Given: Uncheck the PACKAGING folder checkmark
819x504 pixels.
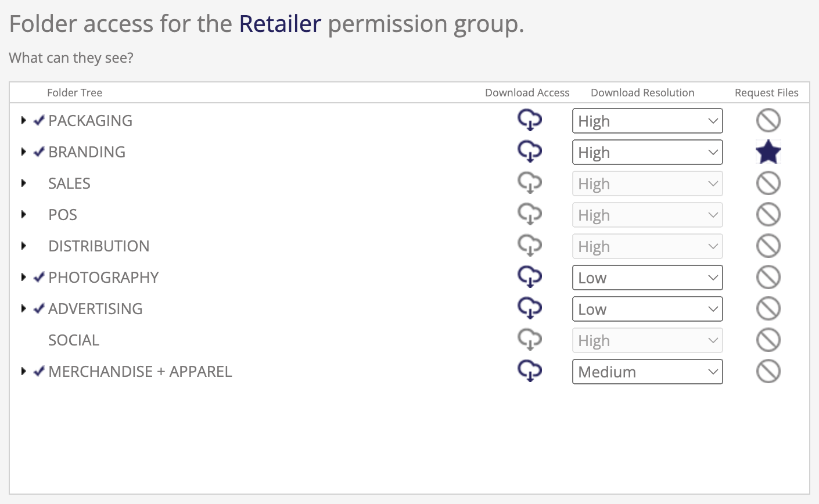Looking at the screenshot, I should (x=39, y=121).
